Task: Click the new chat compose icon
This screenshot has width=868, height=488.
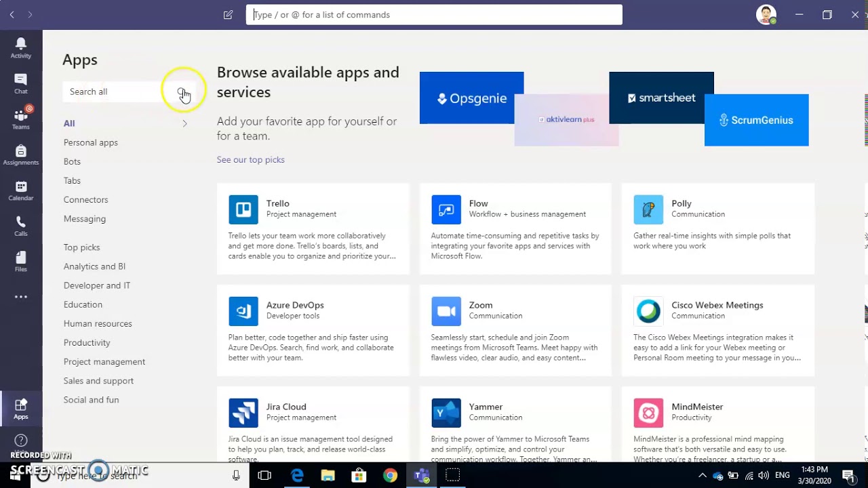Action: coord(228,14)
